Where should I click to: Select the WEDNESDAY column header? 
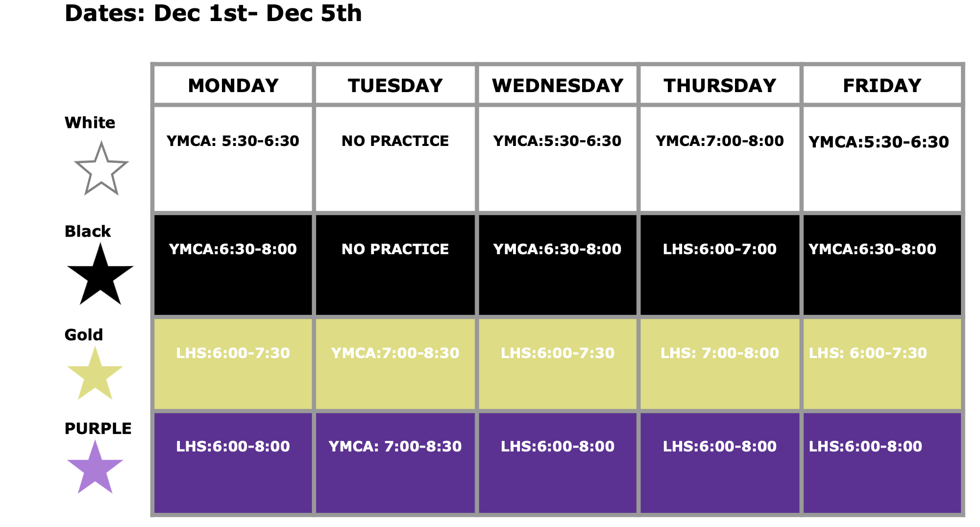click(558, 85)
